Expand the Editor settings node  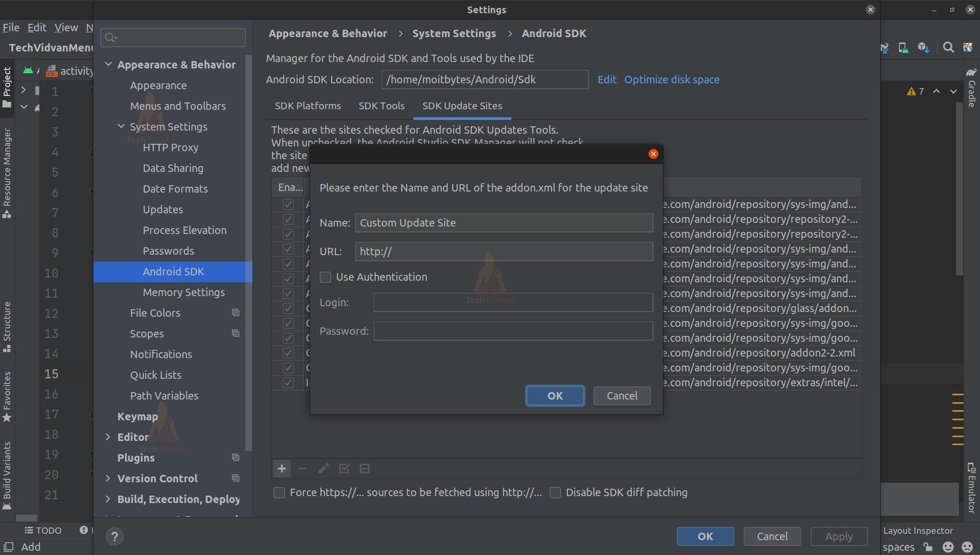108,437
